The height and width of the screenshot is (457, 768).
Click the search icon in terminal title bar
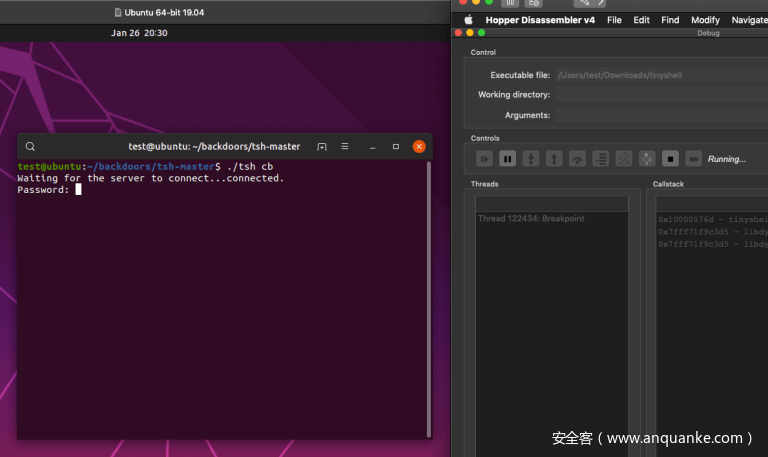coord(31,146)
